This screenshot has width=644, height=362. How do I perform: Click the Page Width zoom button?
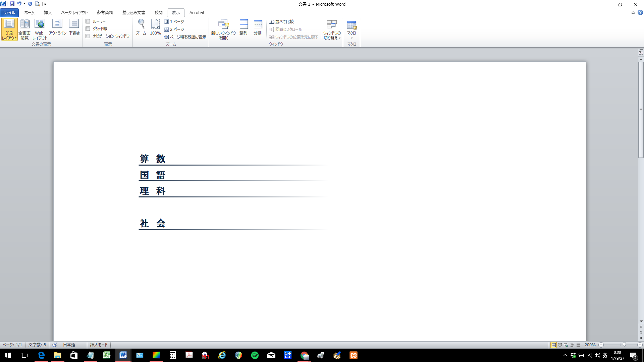click(x=185, y=37)
